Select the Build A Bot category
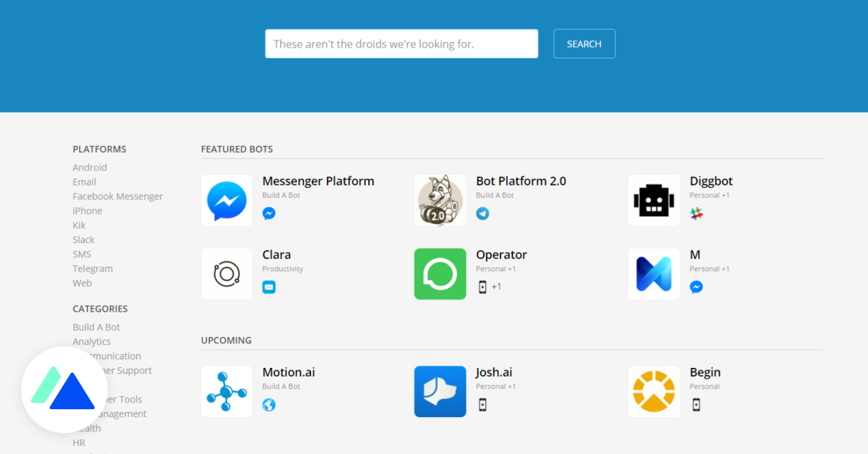The width and height of the screenshot is (868, 454). tap(96, 327)
